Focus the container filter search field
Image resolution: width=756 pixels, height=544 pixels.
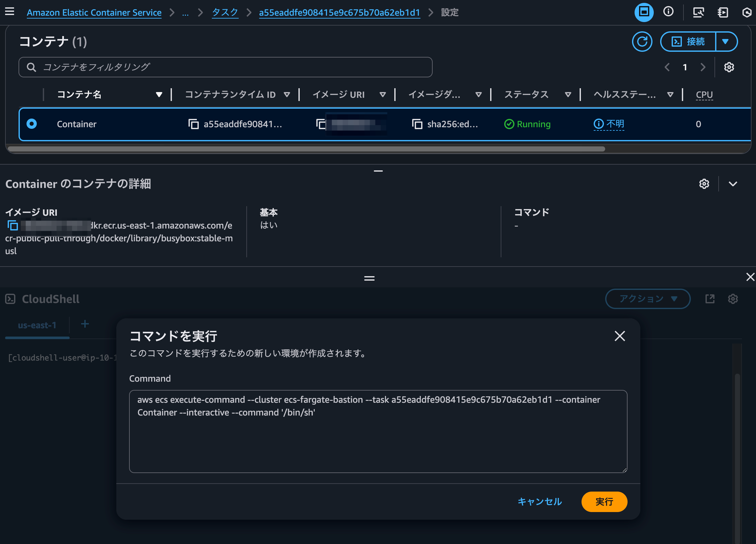[225, 67]
